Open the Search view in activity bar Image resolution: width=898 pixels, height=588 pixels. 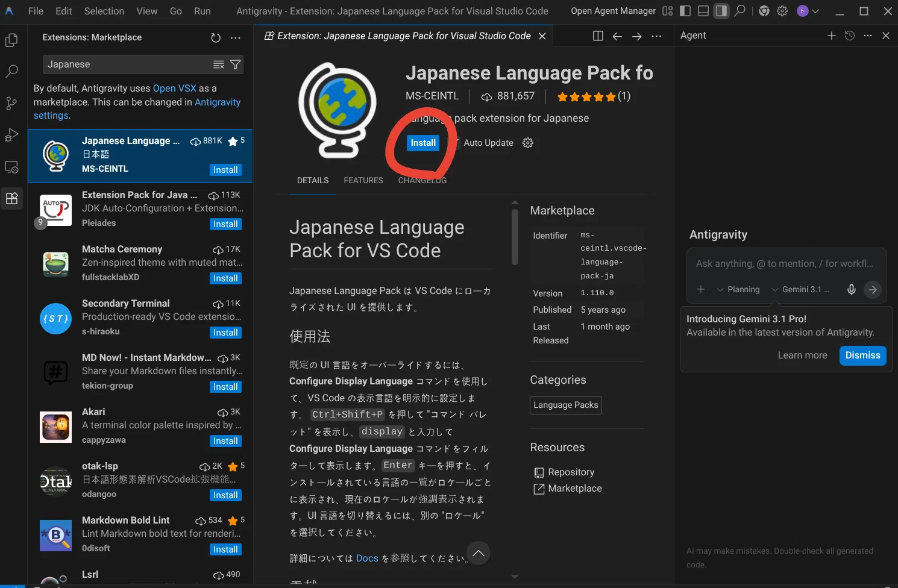(x=11, y=72)
